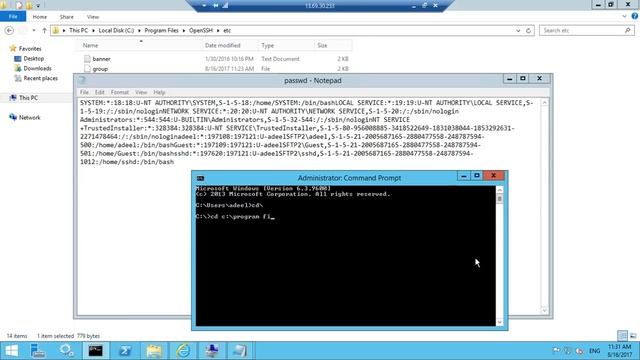This screenshot has width=640, height=360.
Task: Select the group file
Action: pos(100,69)
